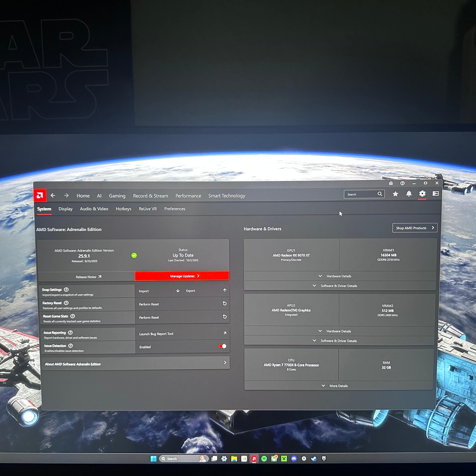
Task: Open About AMD Software: Adrenalin Edition row
Action: 136,363
